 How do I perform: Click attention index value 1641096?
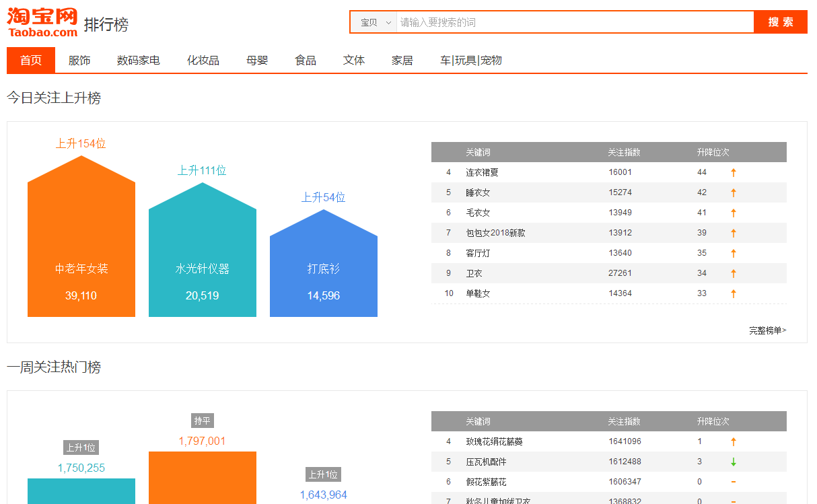625,441
